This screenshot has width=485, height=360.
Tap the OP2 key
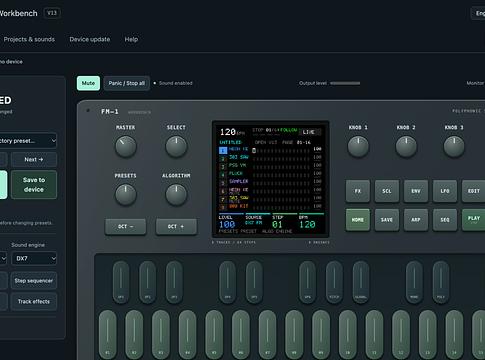click(147, 282)
